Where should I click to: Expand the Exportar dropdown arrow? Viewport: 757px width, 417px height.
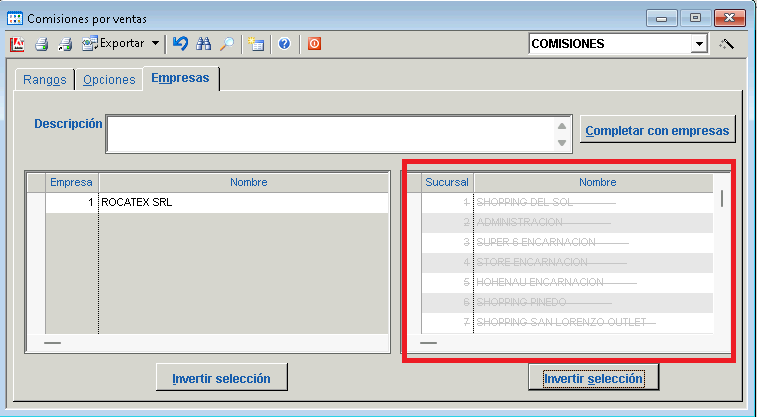[x=155, y=44]
